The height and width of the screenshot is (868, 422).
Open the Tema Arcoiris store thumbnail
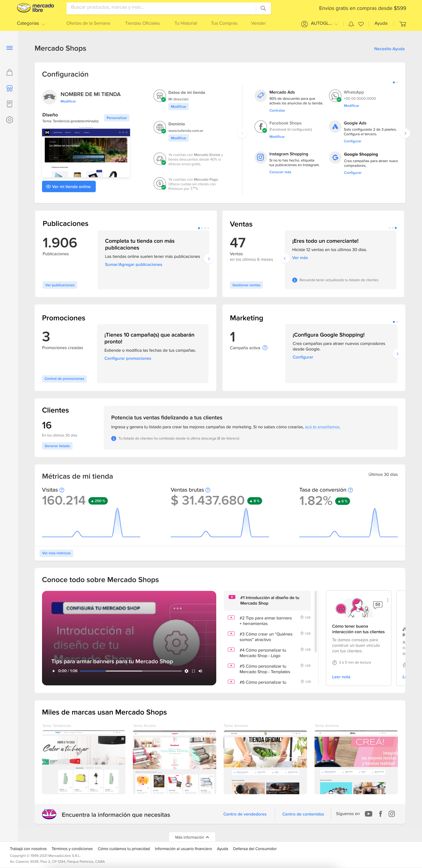pyautogui.click(x=175, y=762)
